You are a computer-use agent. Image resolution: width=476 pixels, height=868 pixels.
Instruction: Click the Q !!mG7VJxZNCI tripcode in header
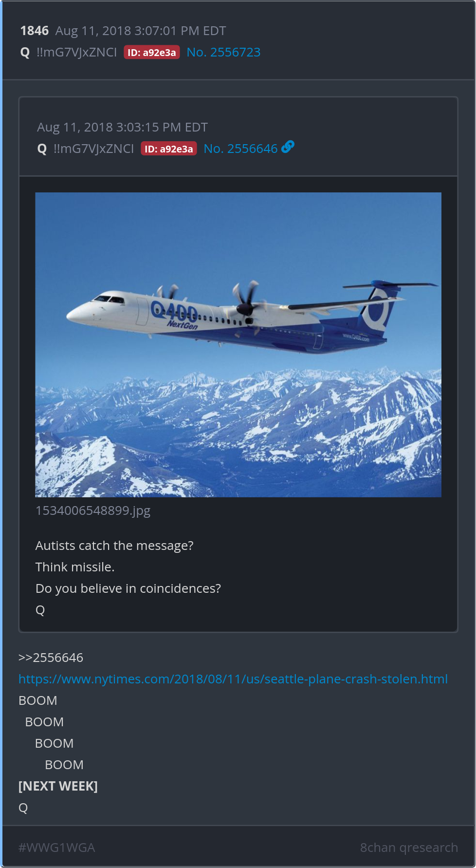69,52
